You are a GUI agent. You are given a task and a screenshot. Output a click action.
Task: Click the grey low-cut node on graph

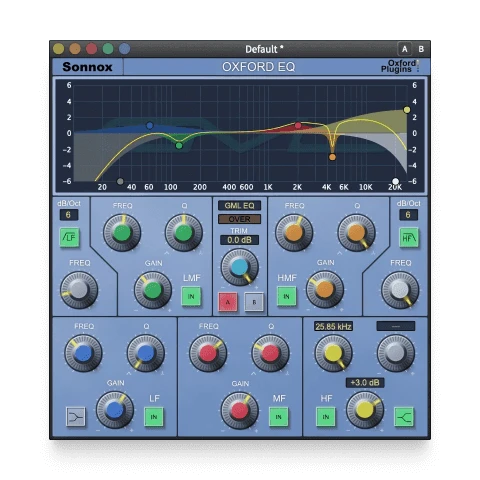coord(120,182)
